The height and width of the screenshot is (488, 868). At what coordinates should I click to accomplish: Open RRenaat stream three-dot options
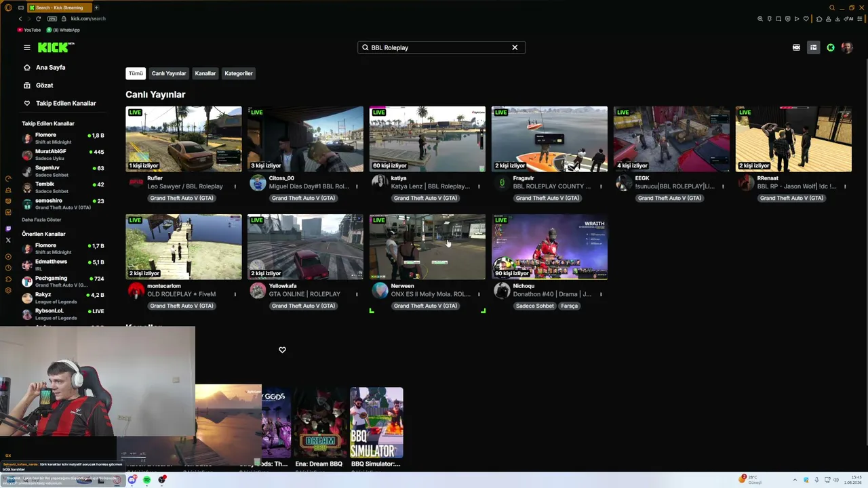(845, 186)
